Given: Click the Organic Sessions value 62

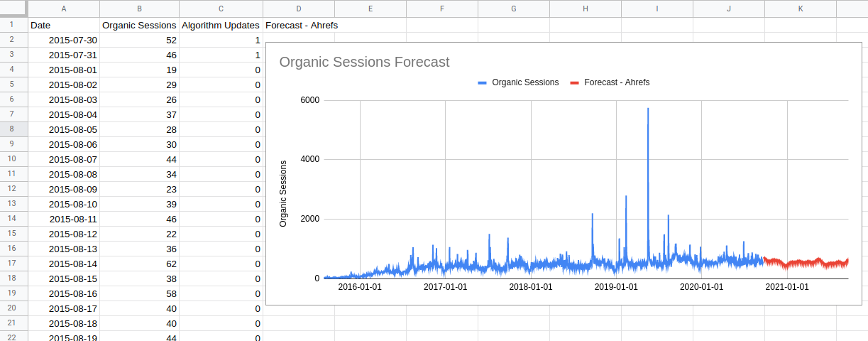Looking at the screenshot, I should pos(139,264).
